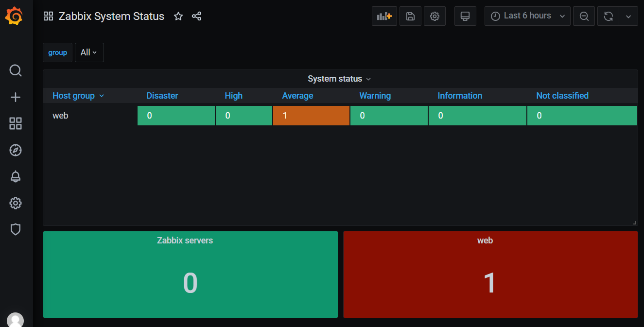644x327 pixels.
Task: Save the dashboard
Action: click(410, 16)
